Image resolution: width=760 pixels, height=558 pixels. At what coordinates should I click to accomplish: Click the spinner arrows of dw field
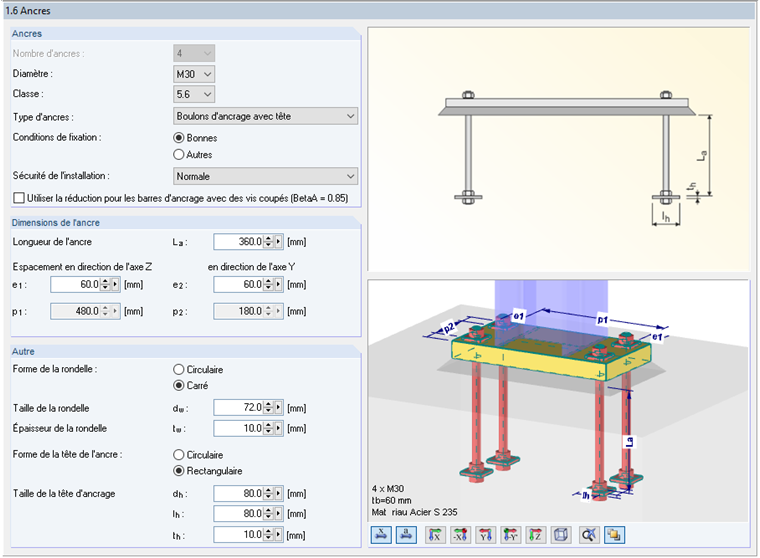269,407
